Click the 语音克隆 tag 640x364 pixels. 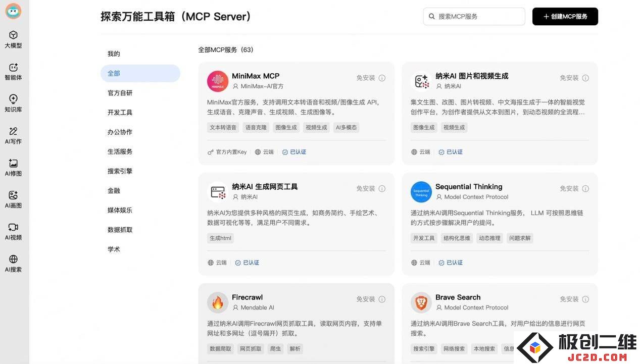(x=256, y=128)
